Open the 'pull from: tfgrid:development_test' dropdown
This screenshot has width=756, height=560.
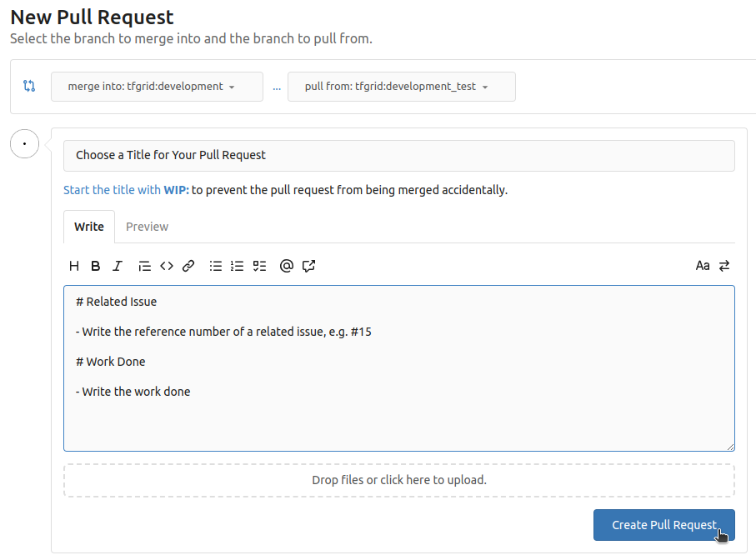401,87
